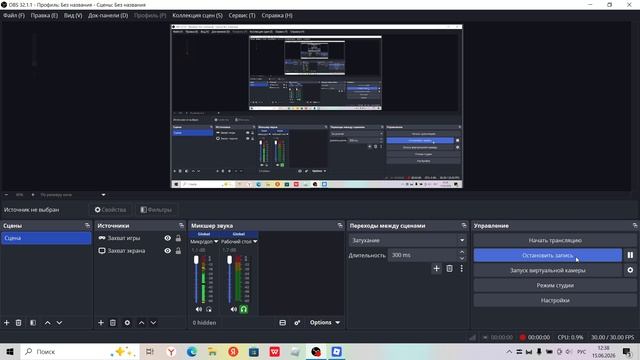Add transition with plus icon
Screen dimensions: 640x360
click(436, 268)
